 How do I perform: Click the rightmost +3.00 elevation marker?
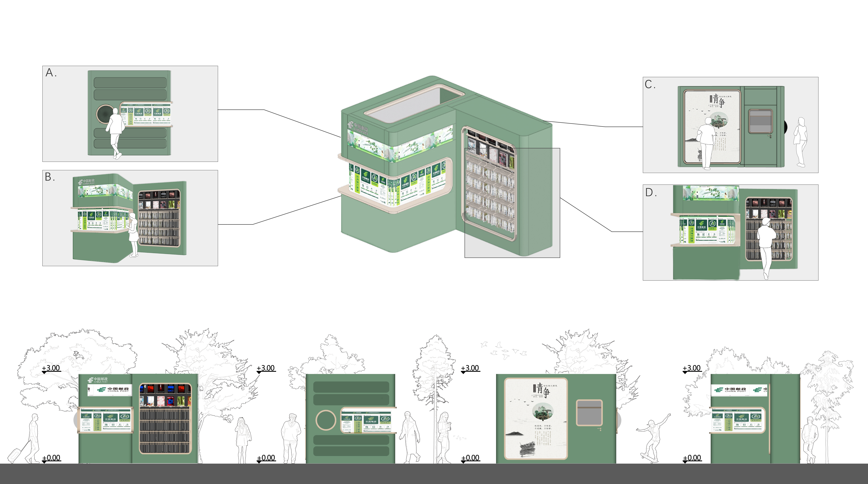tap(692, 368)
